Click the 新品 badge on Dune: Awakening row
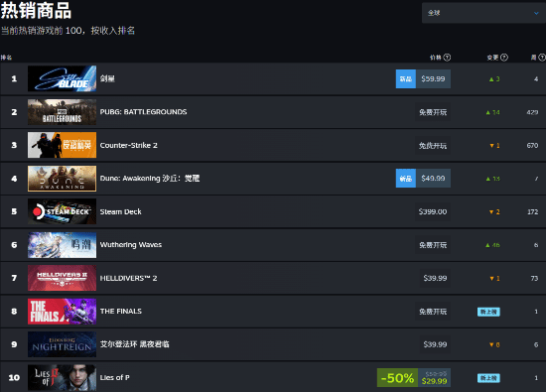 (x=406, y=179)
